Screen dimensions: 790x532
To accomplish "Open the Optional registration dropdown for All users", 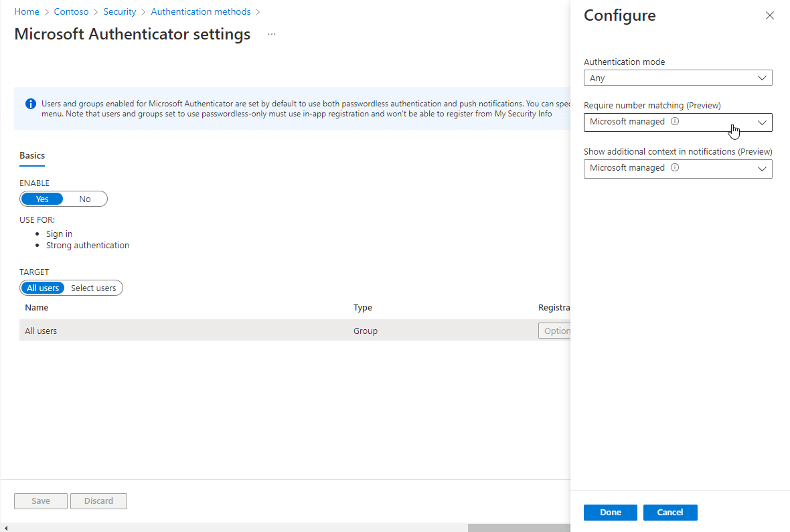I will [x=554, y=331].
